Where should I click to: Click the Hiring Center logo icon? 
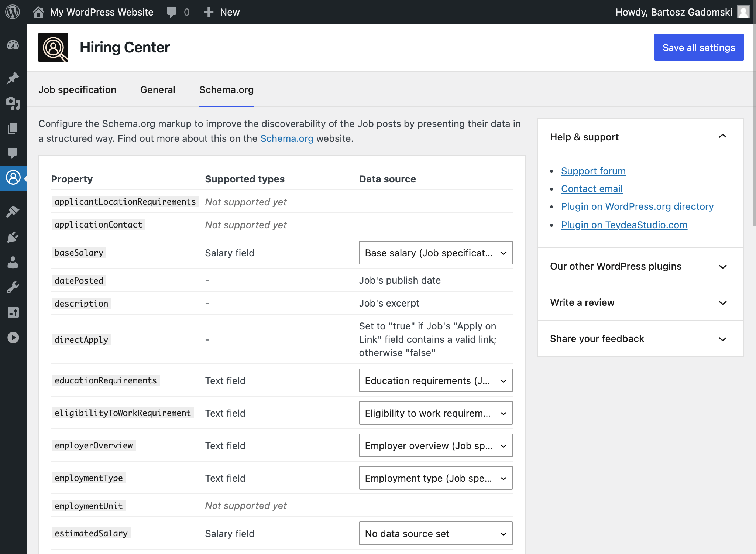[x=54, y=47]
